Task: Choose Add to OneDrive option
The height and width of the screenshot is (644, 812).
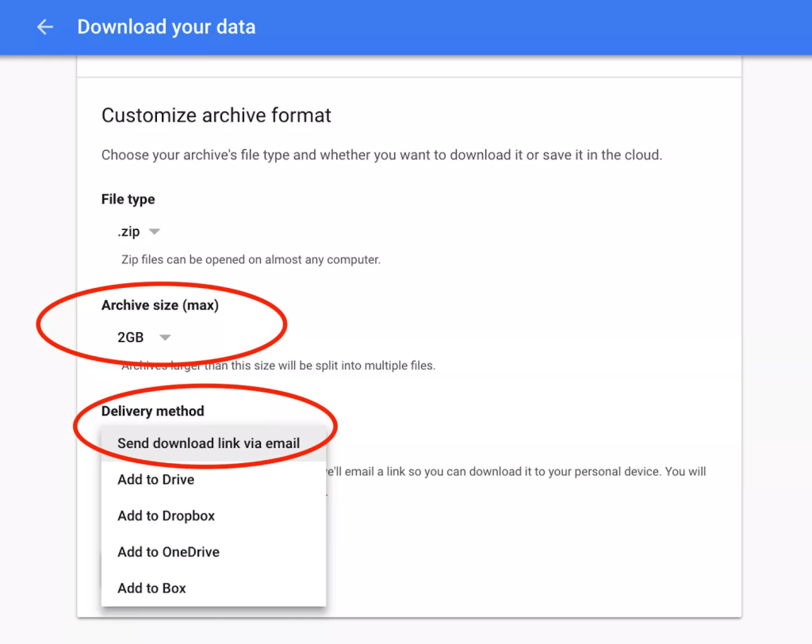Action: (169, 552)
